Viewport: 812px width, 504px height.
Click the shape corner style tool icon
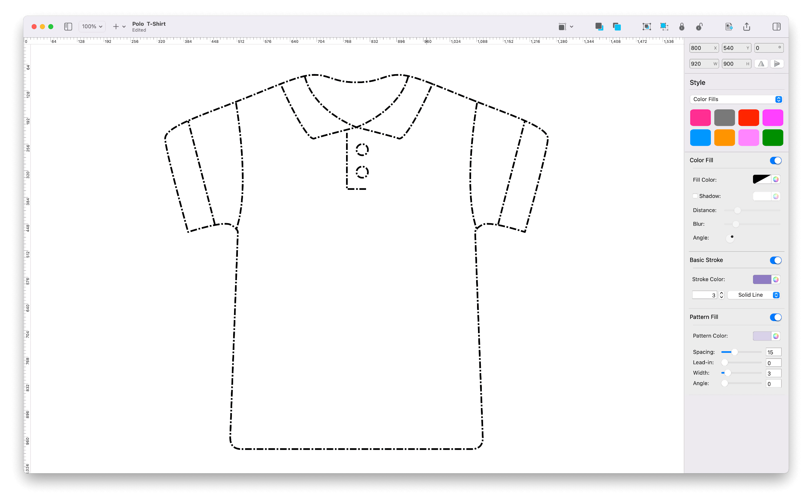pyautogui.click(x=562, y=27)
